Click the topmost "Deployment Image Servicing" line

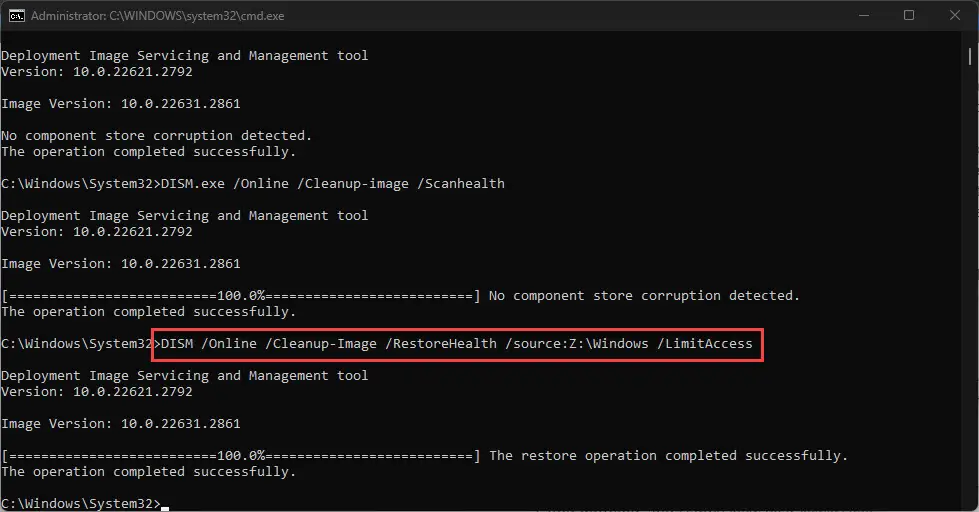(x=184, y=56)
